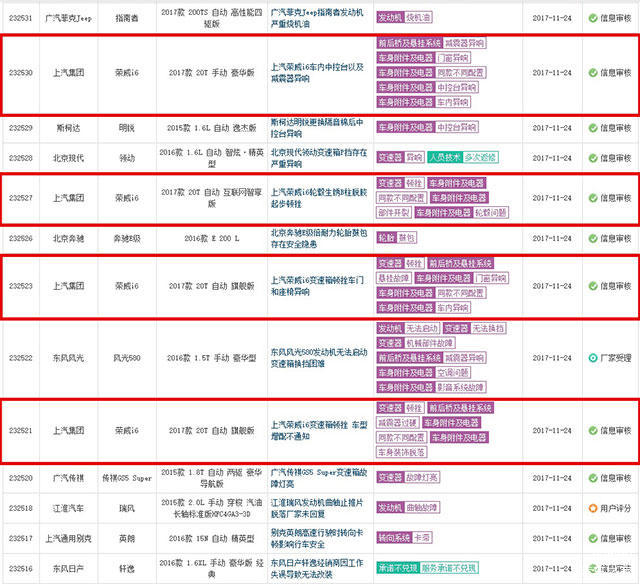Select the 轮胎 鼓包 tag
The width and height of the screenshot is (640, 584).
[396, 238]
